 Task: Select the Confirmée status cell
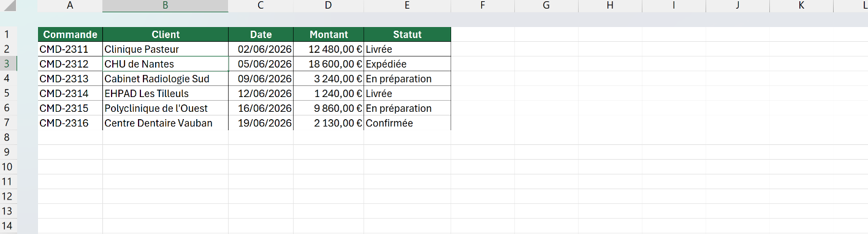click(x=408, y=123)
